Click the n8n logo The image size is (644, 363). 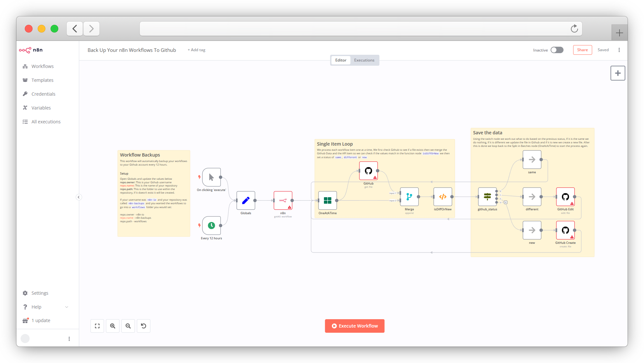(x=31, y=50)
